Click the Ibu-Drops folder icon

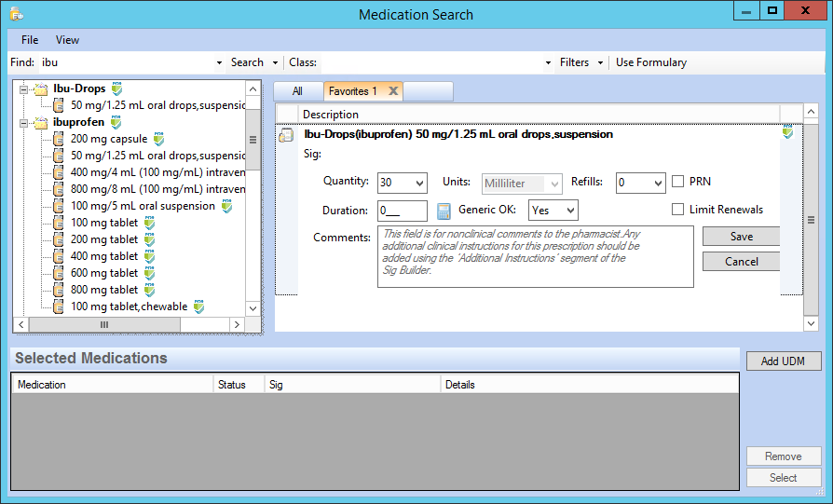(41, 89)
